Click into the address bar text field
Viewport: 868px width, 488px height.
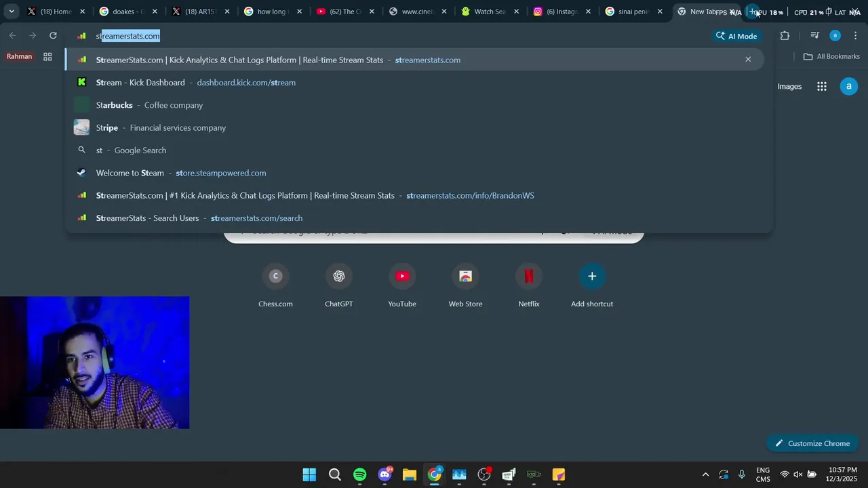click(400, 36)
